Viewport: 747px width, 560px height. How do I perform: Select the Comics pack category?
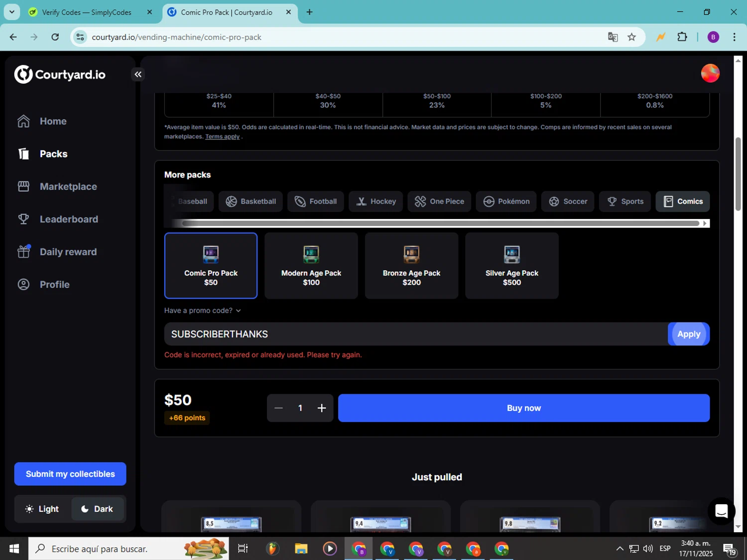[x=683, y=202]
